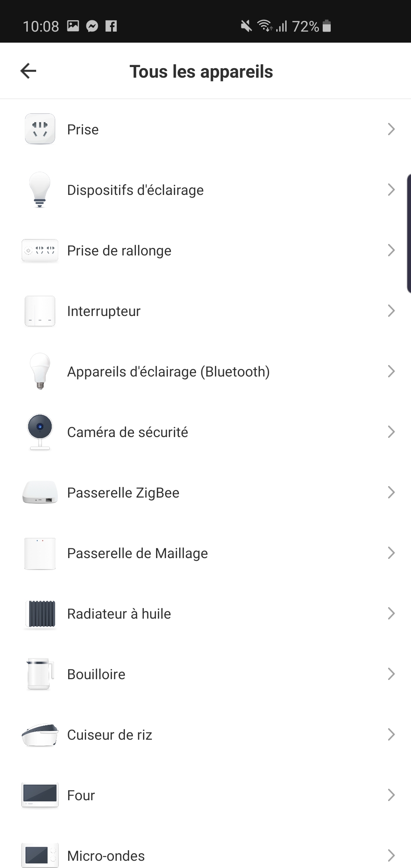
Task: Tap the power strip icon
Action: click(x=40, y=250)
